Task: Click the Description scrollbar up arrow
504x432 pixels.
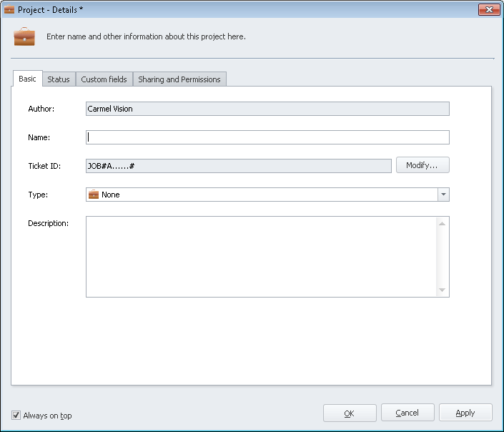Action: [x=442, y=223]
